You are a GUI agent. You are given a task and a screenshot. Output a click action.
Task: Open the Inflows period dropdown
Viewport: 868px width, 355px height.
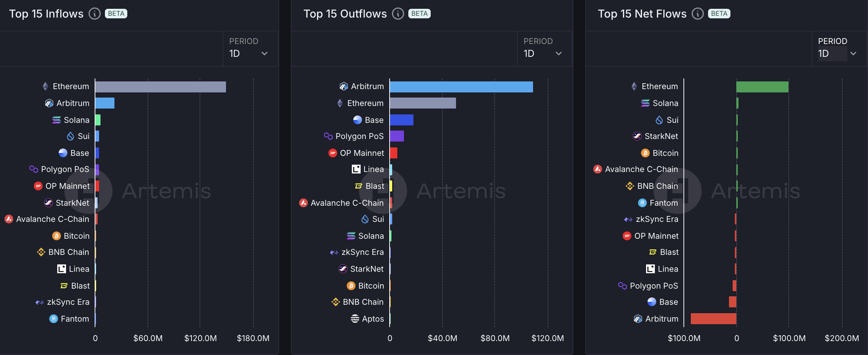[249, 54]
